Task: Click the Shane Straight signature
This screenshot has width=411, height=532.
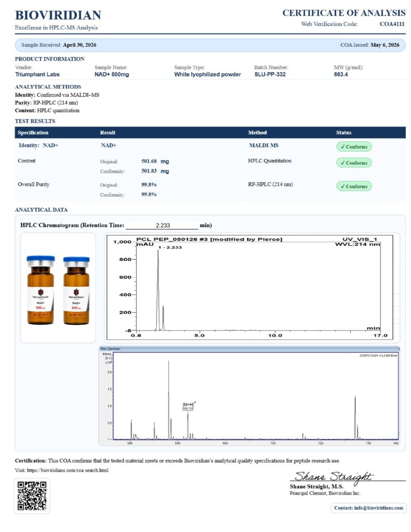Action: [x=333, y=477]
